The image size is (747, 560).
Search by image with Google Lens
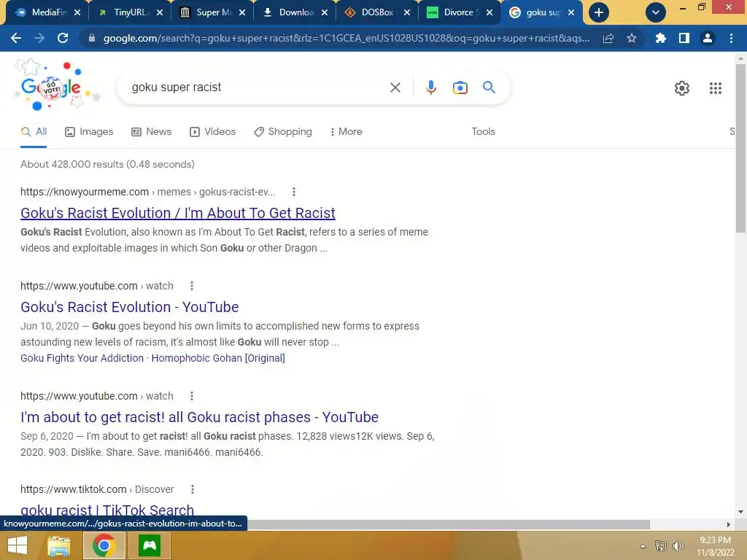pos(460,87)
